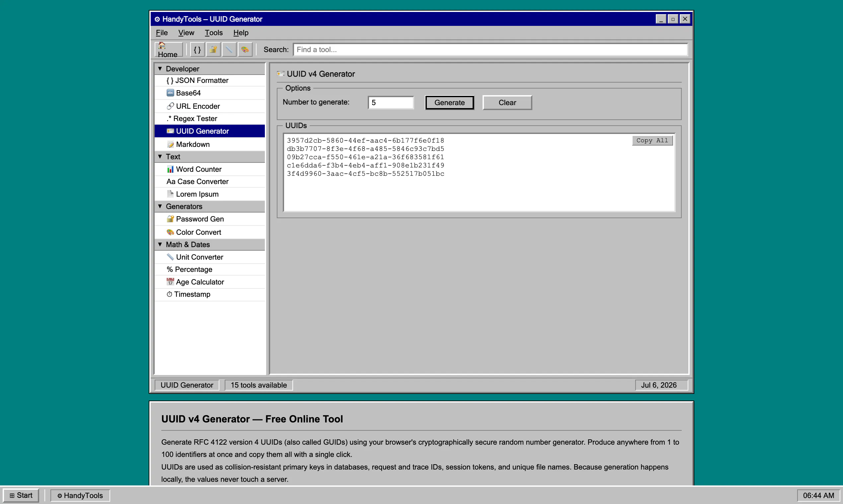The height and width of the screenshot is (504, 843).
Task: Open the Password Gen tool
Action: click(x=209, y=219)
